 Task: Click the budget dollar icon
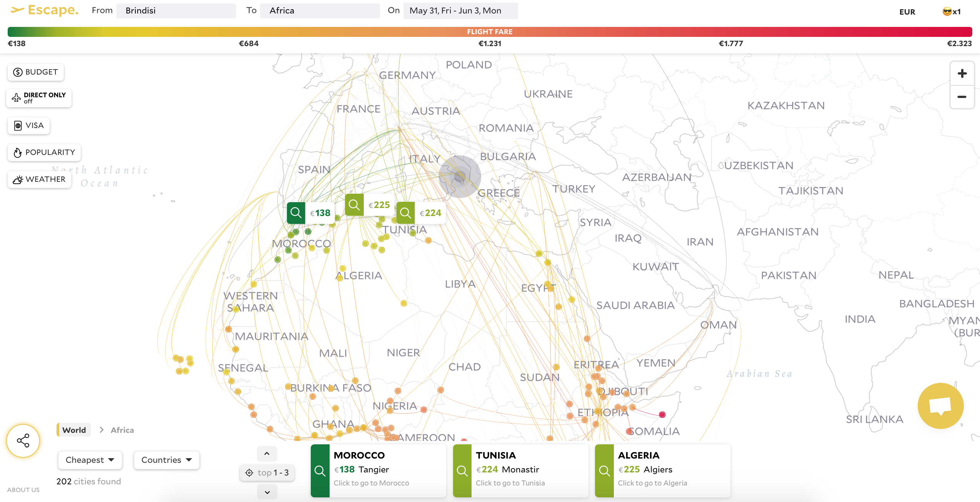point(18,72)
